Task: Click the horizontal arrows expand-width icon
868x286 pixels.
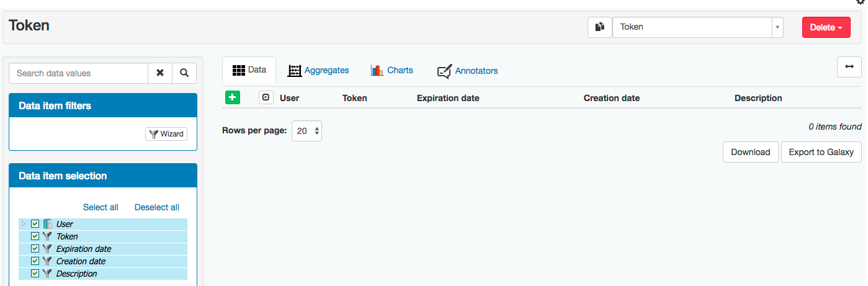Action: [x=849, y=67]
